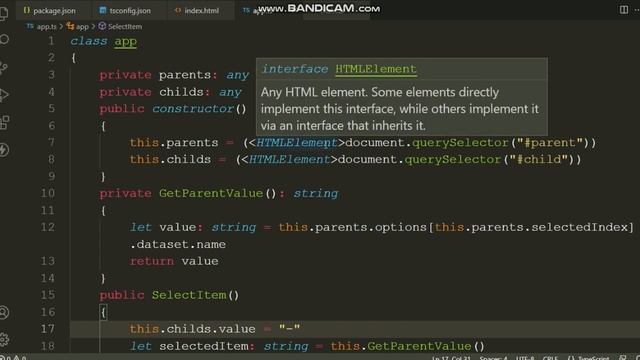Click the "#child" string literal
Screen dimensions: 640x360
tap(539, 160)
